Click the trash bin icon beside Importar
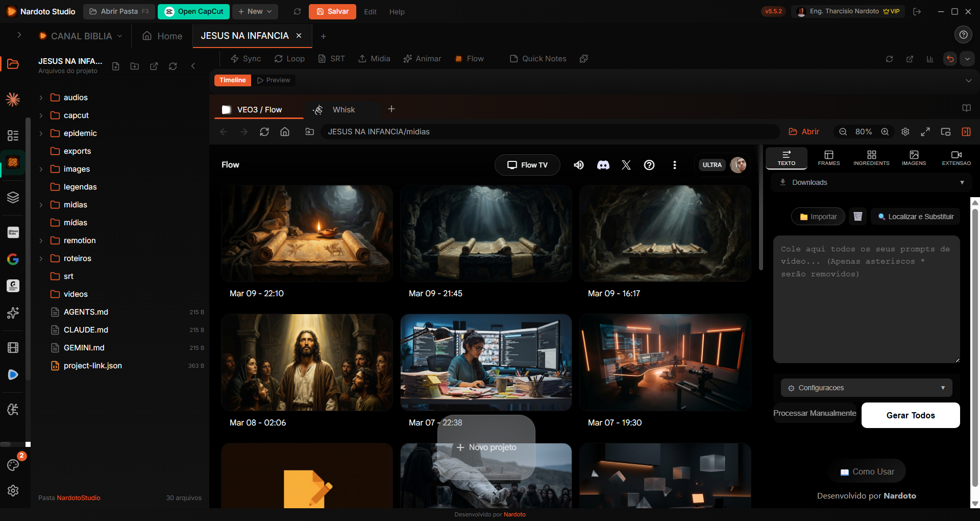Viewport: 980px width, 521px height. 858,217
